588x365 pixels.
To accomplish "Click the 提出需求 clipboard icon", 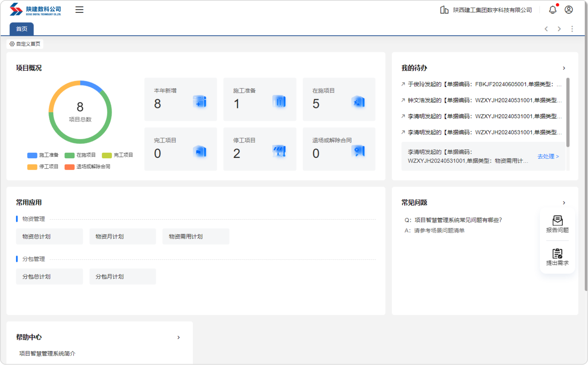I will point(557,254).
